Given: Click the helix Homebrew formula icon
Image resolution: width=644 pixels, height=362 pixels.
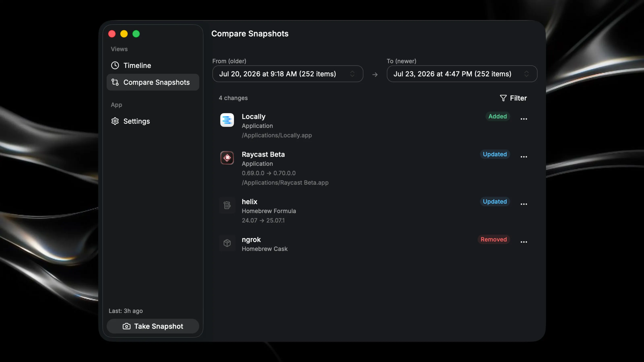Looking at the screenshot, I should point(227,205).
